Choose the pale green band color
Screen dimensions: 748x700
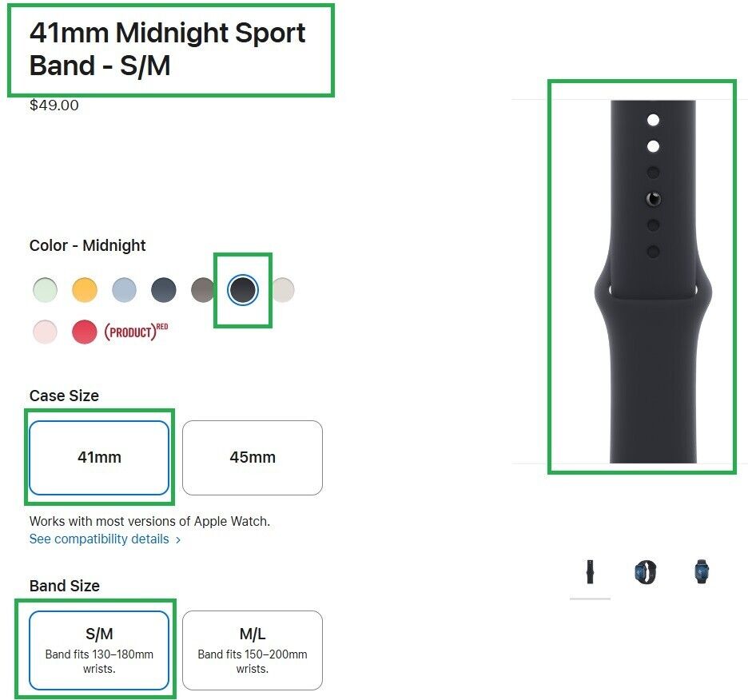45,290
